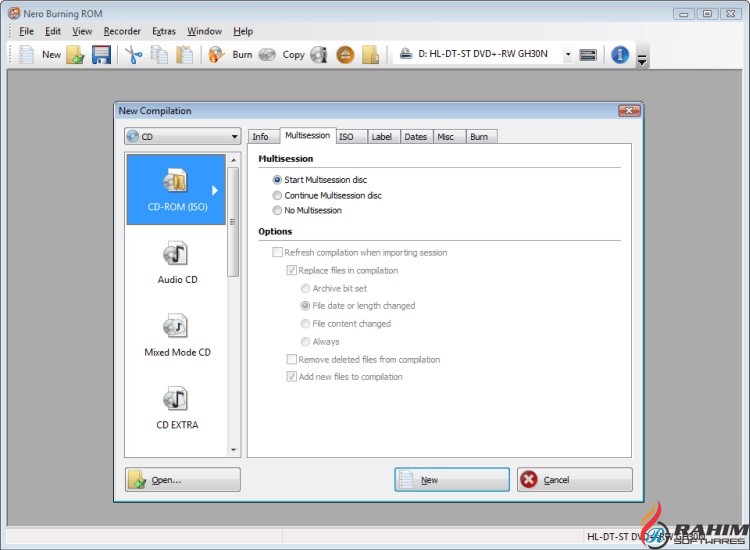Select the CD-ROM (ISO) compilation type

[176, 189]
